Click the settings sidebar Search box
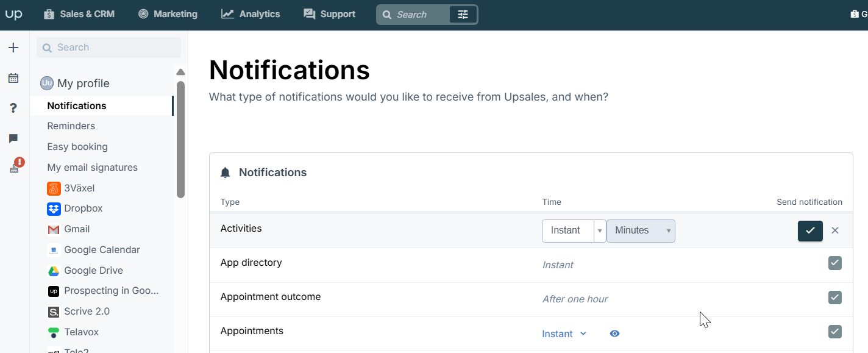Viewport: 868px width, 353px height. [109, 48]
